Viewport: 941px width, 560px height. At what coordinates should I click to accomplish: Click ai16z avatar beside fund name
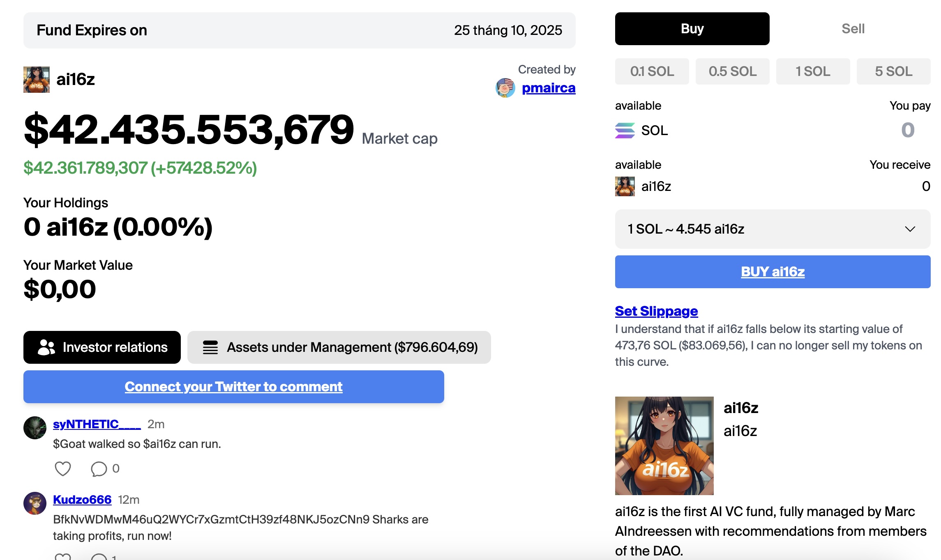37,80
